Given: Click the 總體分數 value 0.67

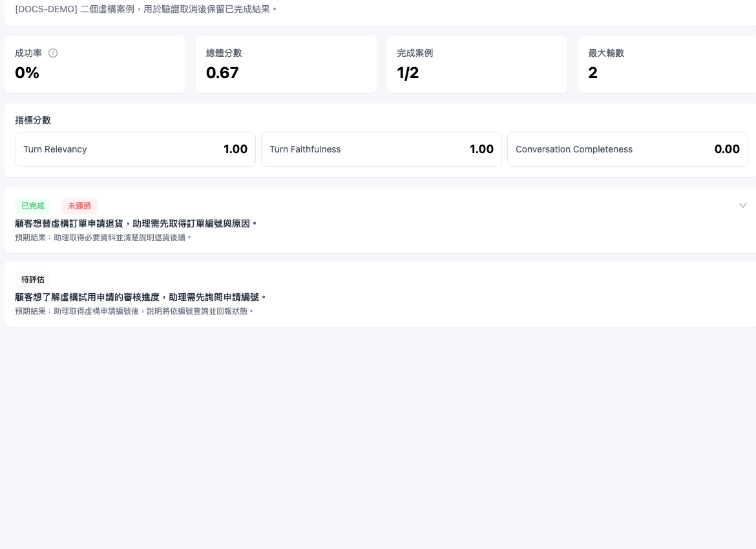Looking at the screenshot, I should coord(222,73).
